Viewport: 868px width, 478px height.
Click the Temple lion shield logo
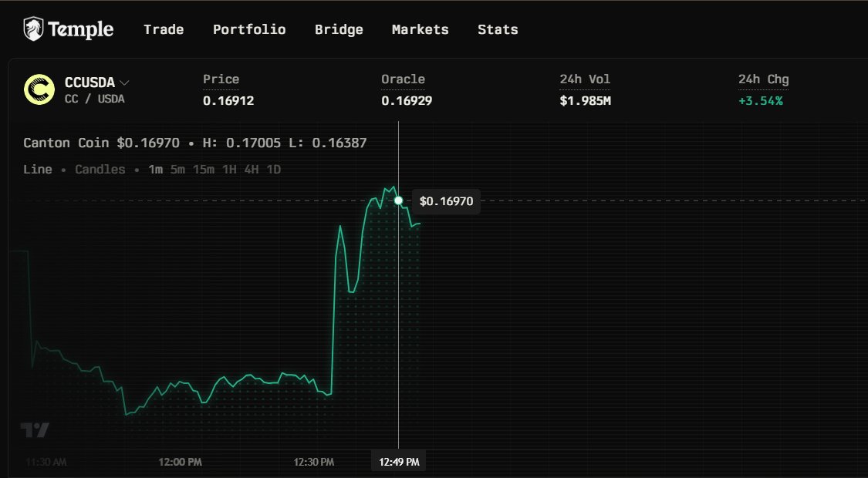click(x=33, y=29)
